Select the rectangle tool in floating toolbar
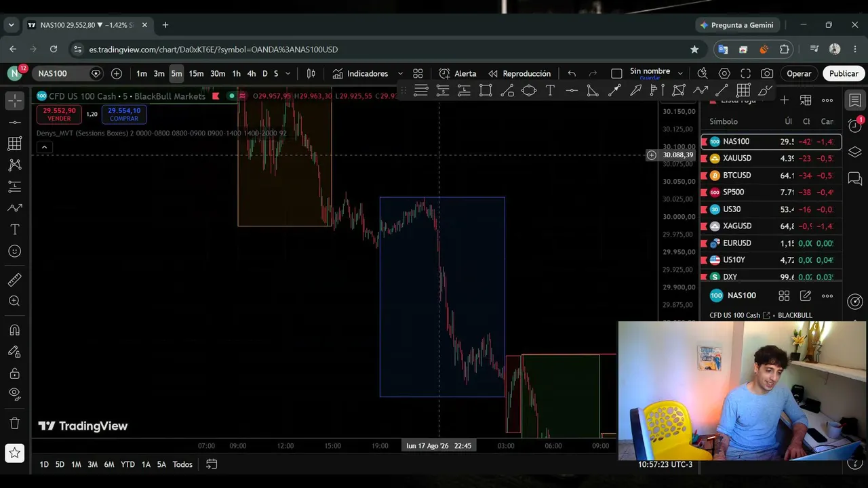868x488 pixels. tap(486, 90)
